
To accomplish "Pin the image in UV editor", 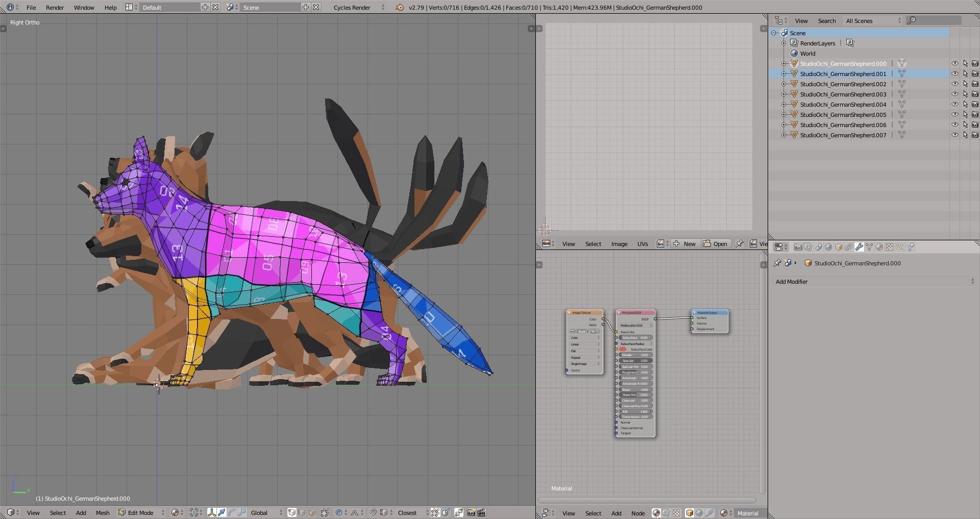I will [x=739, y=244].
